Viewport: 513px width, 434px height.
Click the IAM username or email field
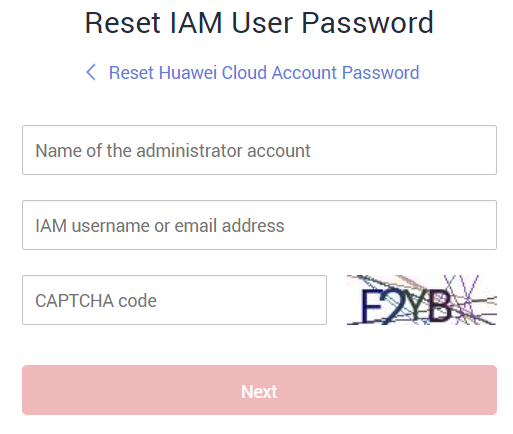pos(259,225)
